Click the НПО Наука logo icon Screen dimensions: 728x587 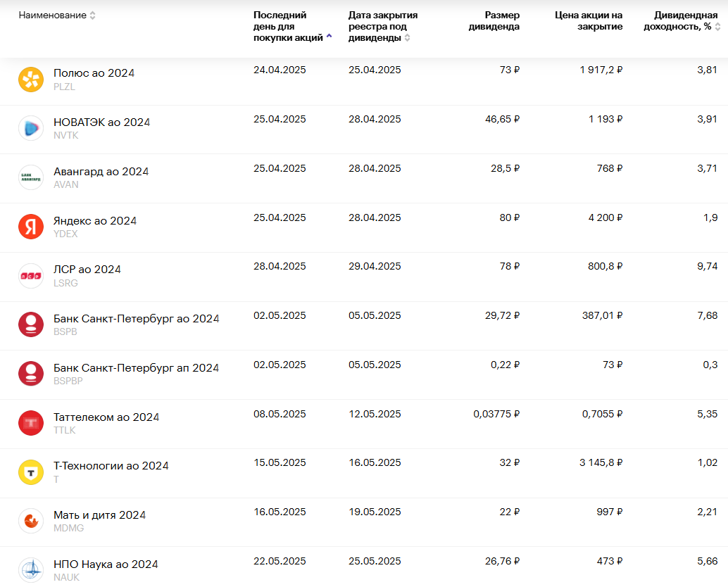pos(31,569)
